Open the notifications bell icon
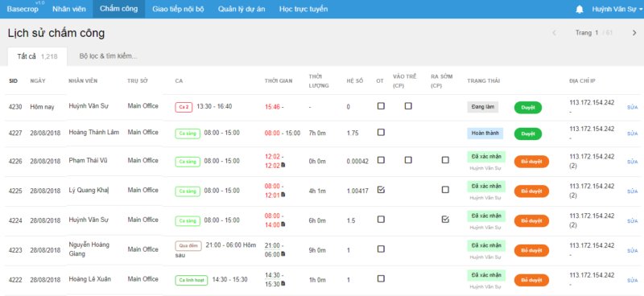 580,10
